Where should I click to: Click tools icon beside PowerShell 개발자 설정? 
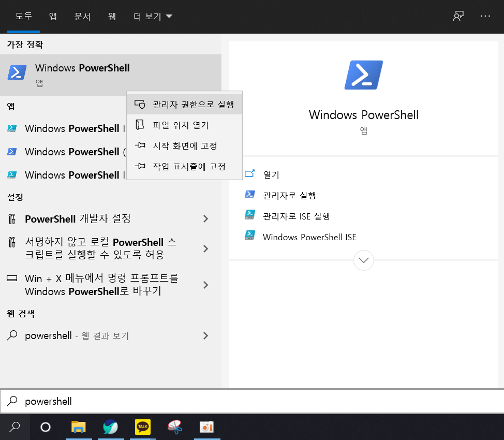coord(12,219)
